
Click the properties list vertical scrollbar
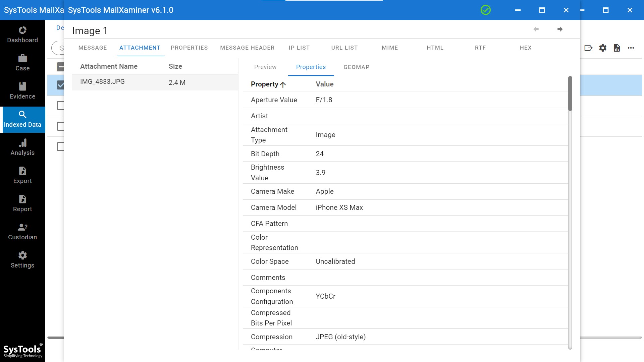(x=570, y=94)
